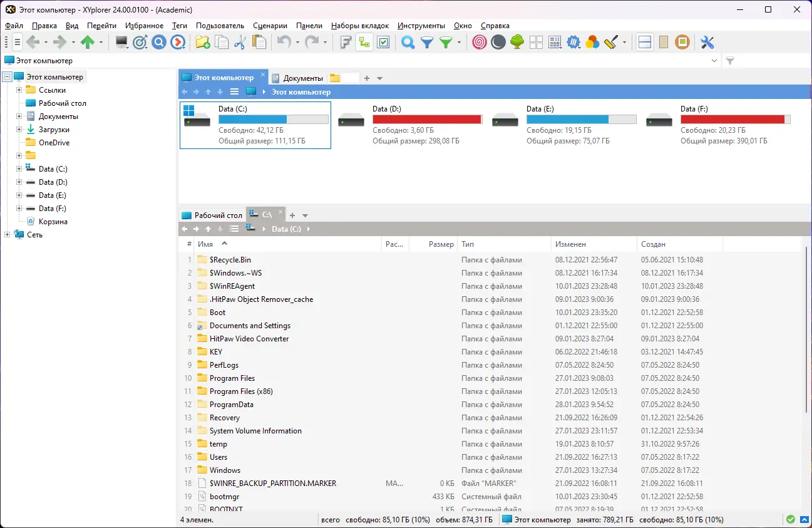This screenshot has width=812, height=528.
Task: Click the New Folder toolbar icon
Action: [202, 42]
